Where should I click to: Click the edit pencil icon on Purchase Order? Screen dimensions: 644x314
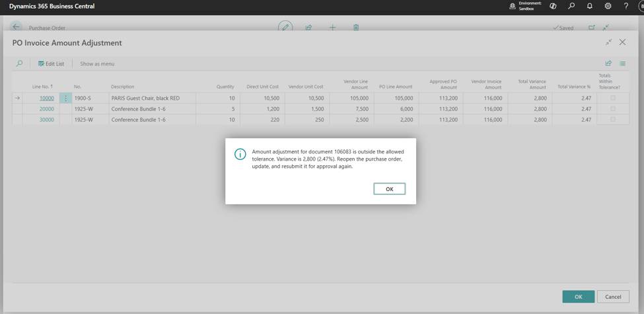(x=285, y=28)
